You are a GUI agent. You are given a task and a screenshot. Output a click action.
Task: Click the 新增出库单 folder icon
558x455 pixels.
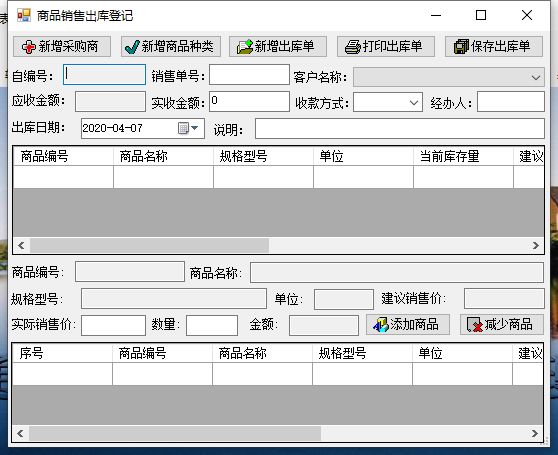244,47
